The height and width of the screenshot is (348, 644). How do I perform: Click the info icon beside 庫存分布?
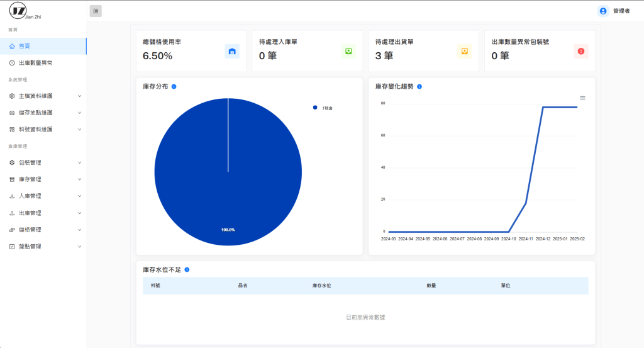[x=174, y=86]
